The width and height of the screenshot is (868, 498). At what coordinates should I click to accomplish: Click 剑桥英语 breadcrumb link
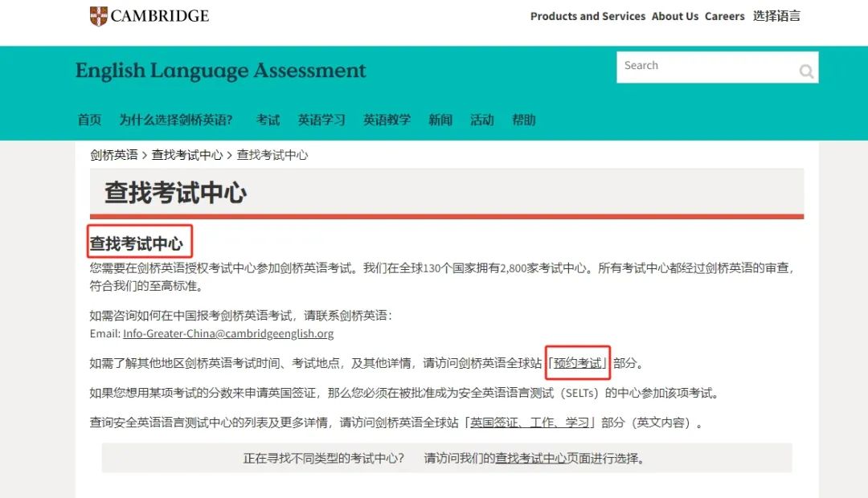coord(113,155)
